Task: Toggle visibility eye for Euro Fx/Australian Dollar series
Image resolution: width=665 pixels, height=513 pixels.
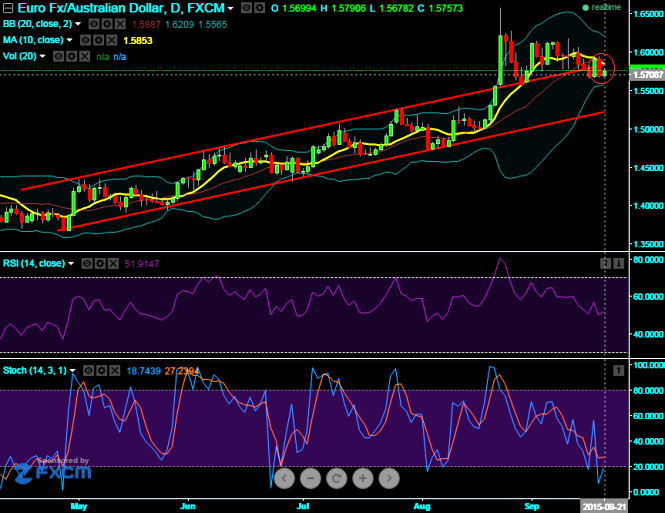Action: [x=246, y=8]
